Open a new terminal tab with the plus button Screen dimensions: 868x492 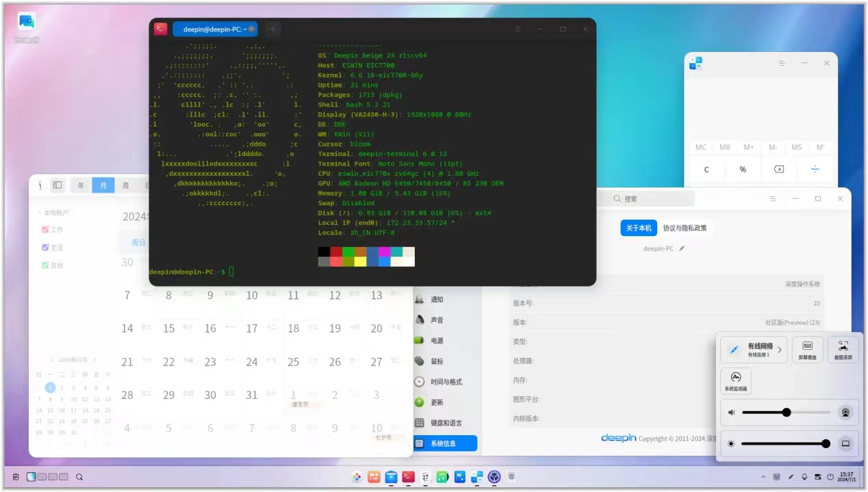tap(272, 29)
